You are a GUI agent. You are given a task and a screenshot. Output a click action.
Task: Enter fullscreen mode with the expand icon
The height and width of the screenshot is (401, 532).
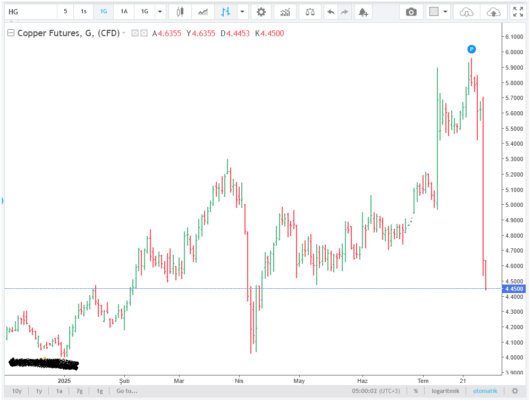(x=517, y=11)
